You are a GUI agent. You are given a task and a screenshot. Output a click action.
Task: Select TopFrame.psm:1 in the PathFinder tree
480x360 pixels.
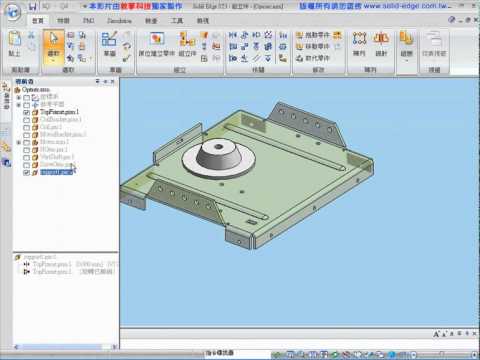tap(59, 112)
